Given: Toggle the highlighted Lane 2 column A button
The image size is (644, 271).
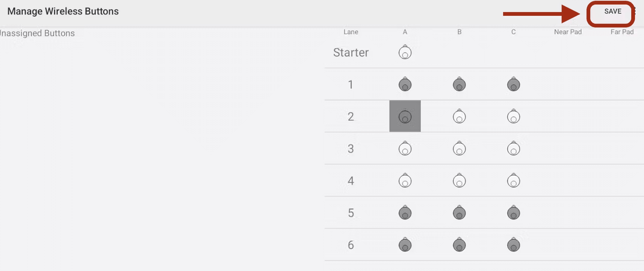Looking at the screenshot, I should click(x=405, y=116).
